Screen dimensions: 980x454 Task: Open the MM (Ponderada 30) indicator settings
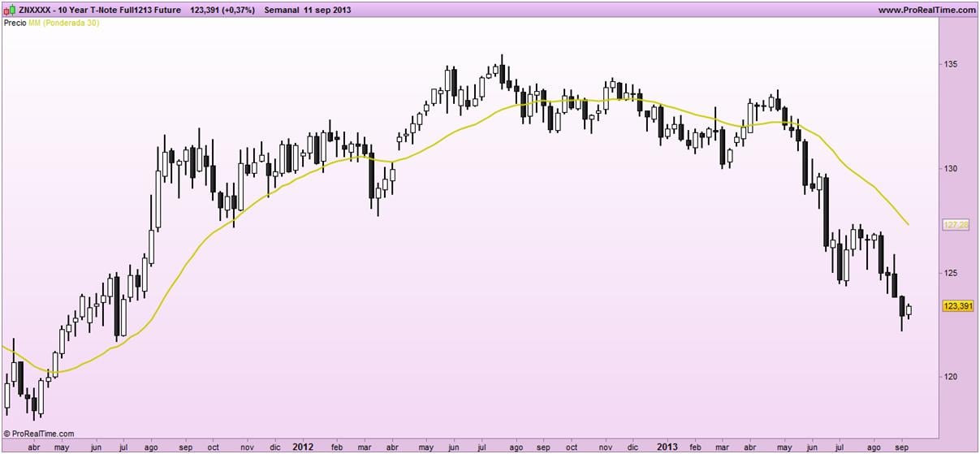pos(64,23)
